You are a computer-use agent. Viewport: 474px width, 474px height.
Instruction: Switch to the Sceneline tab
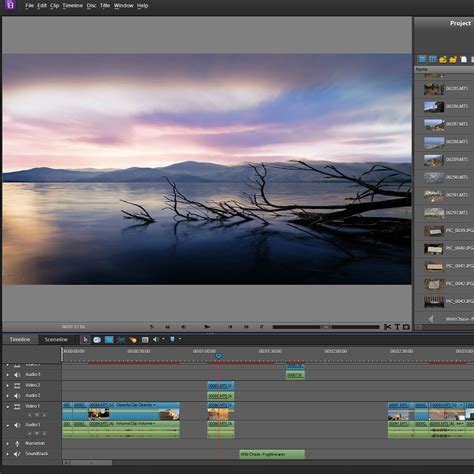(56, 340)
